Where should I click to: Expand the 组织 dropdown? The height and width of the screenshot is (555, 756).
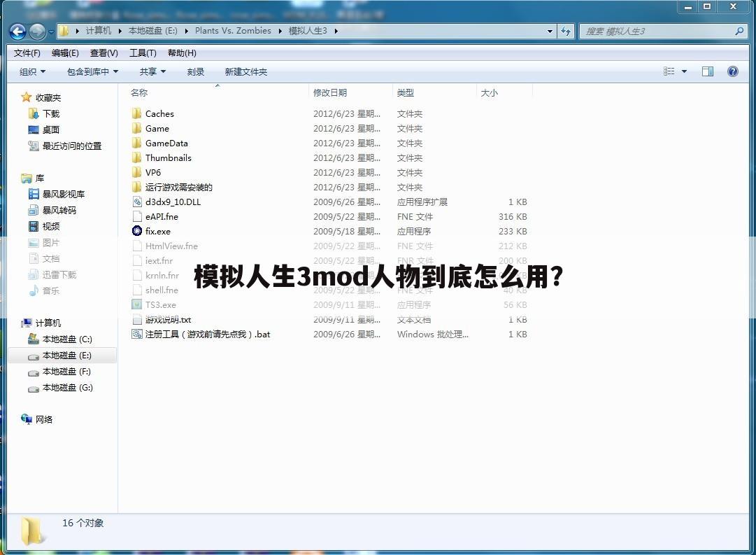click(x=32, y=72)
